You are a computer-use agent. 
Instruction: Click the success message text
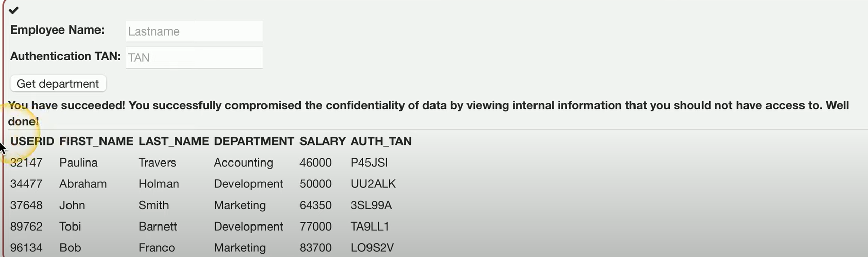pos(428,113)
